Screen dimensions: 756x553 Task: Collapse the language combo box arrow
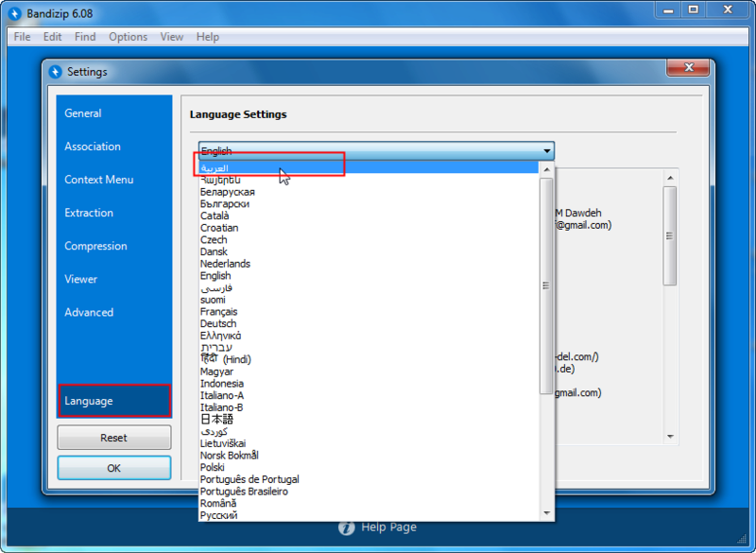[547, 151]
